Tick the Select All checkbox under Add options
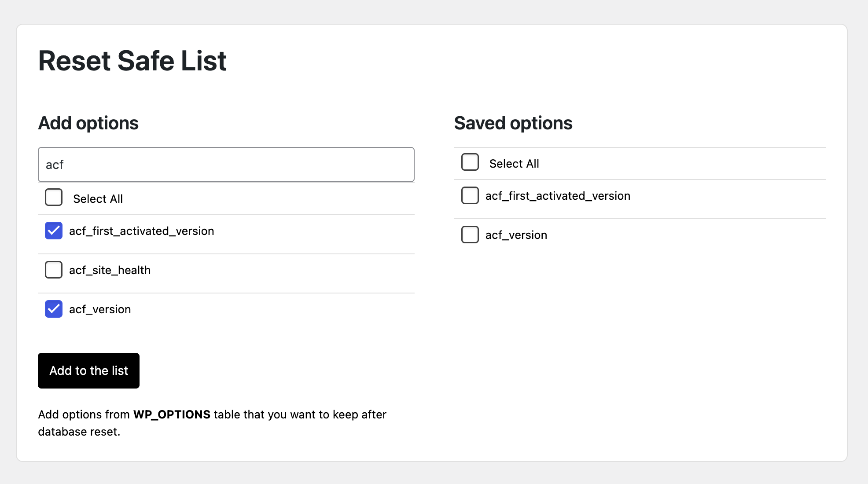The width and height of the screenshot is (868, 484). (54, 198)
